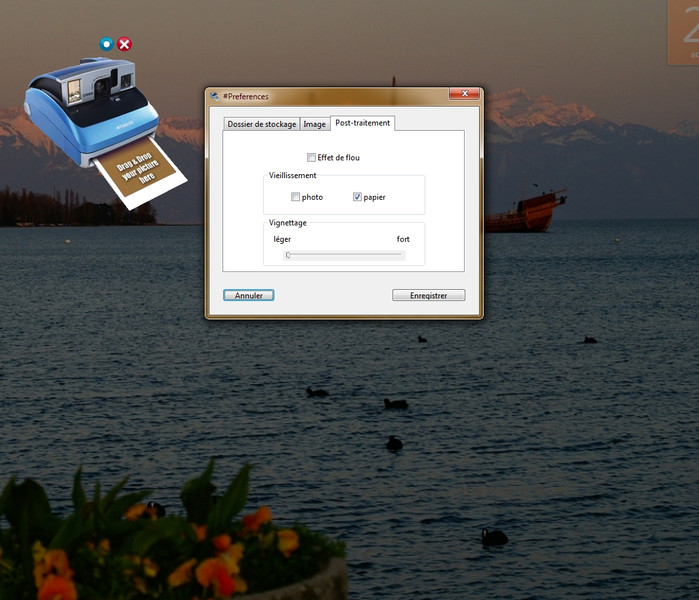Switch to the "Dossier de stockage" tab
Screen dimensions: 699x600
pyautogui.click(x=261, y=124)
